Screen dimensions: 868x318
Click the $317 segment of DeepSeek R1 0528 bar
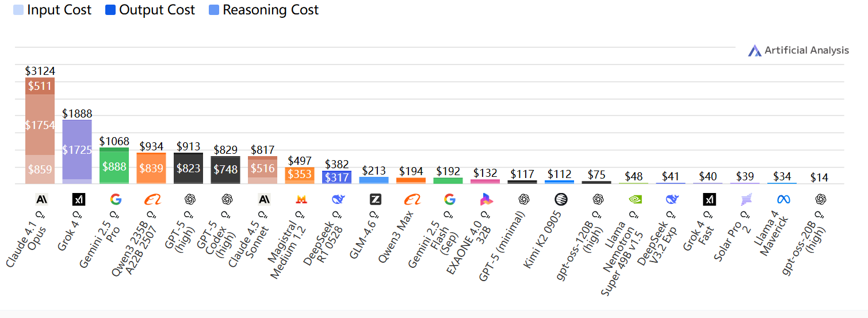337,177
